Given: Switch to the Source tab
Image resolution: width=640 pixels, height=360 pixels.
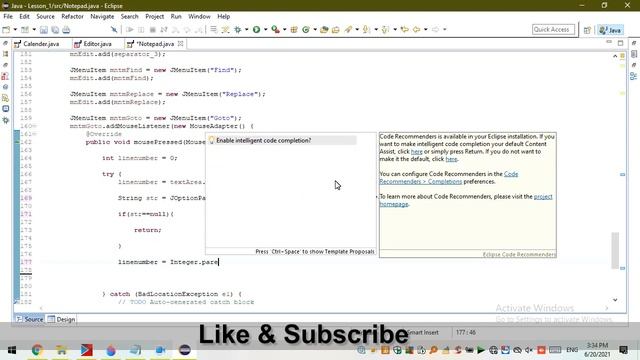Looking at the screenshot, I should tap(29, 319).
